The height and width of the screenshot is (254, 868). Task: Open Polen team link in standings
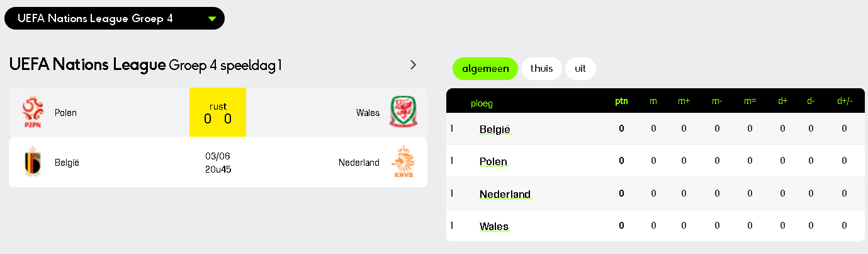(493, 161)
